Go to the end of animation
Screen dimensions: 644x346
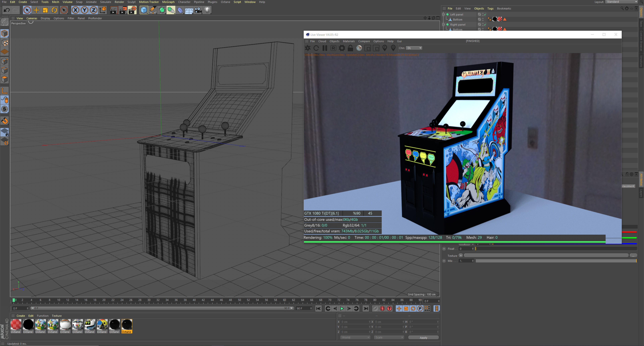(365, 308)
